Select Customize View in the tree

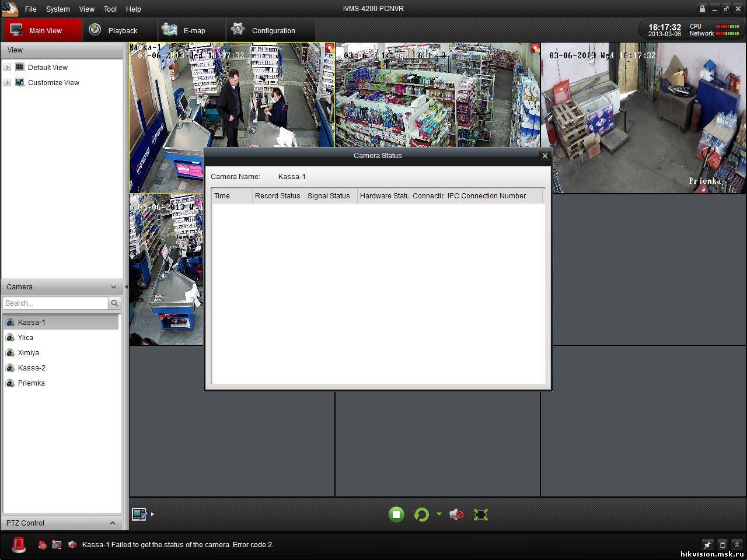pos(54,82)
